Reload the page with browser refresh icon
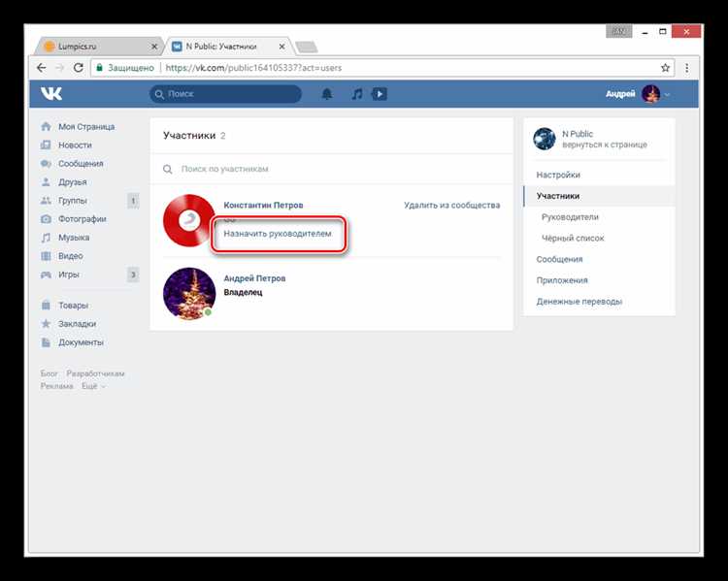 [x=79, y=68]
